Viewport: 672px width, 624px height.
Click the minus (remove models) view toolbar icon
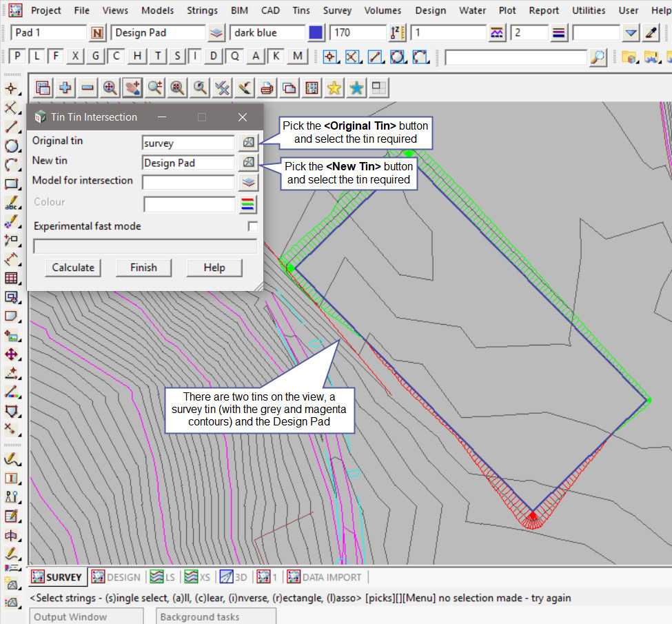click(88, 88)
